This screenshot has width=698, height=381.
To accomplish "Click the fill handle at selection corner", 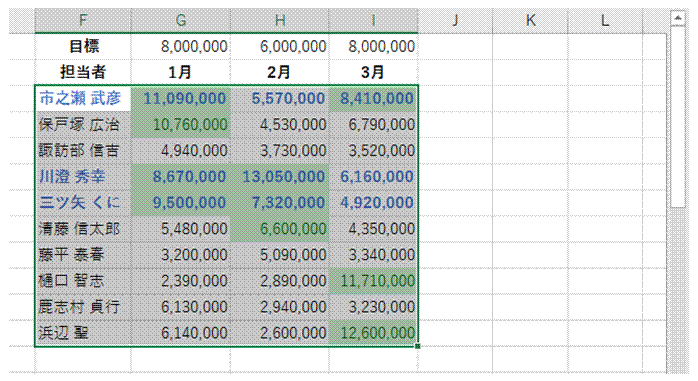I will coord(418,346).
